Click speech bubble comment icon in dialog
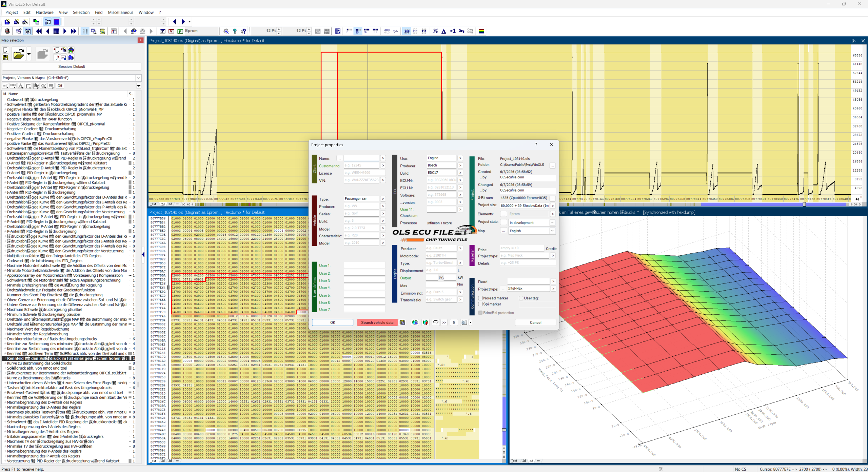This screenshot has height=472, width=868. pyautogui.click(x=436, y=322)
